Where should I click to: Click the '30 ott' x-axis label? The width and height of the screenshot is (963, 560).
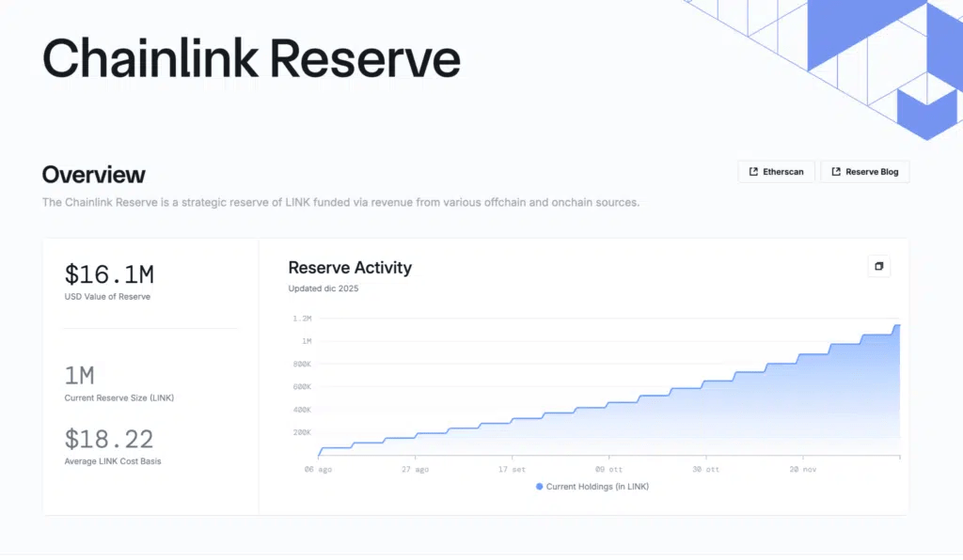tap(705, 469)
